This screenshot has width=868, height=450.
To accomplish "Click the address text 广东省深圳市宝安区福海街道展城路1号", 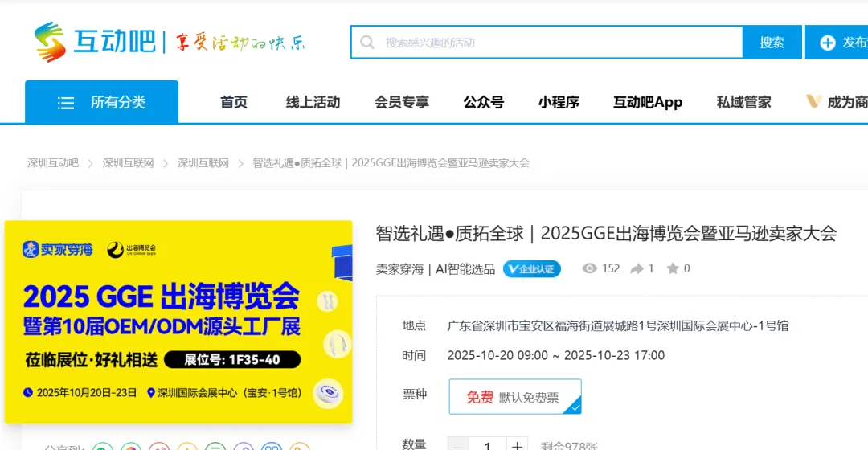I will (552, 326).
